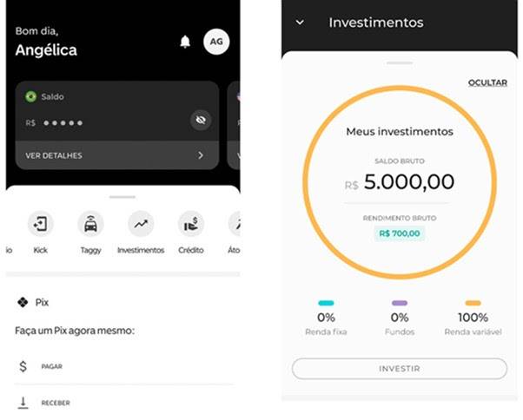The width and height of the screenshot is (523, 420).
Task: Tap the dollar sign Pagar icon
Action: 23,366
